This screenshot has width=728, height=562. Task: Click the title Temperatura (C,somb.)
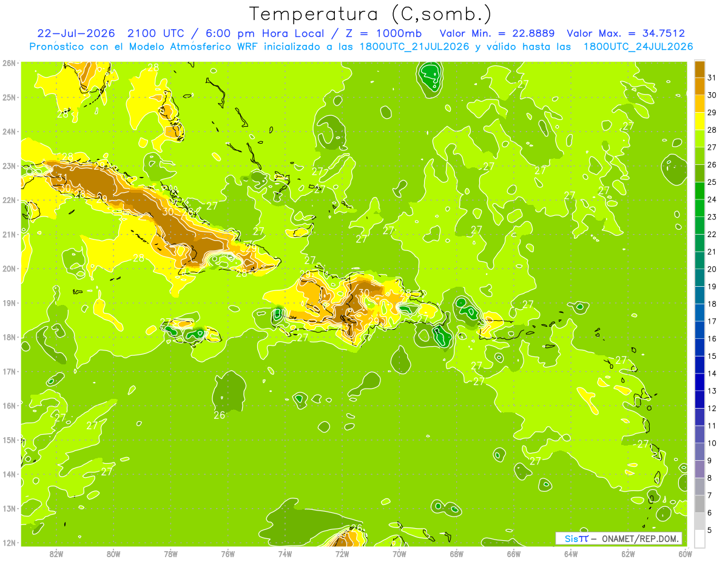coord(371,14)
